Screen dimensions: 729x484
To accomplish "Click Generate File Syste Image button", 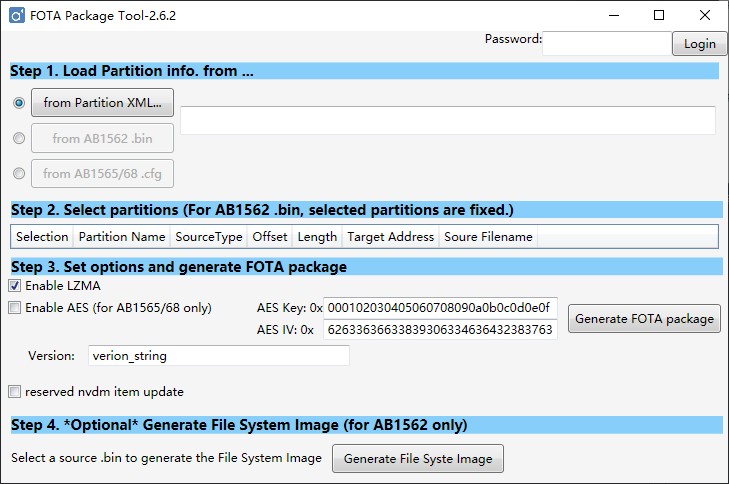I will [x=418, y=459].
